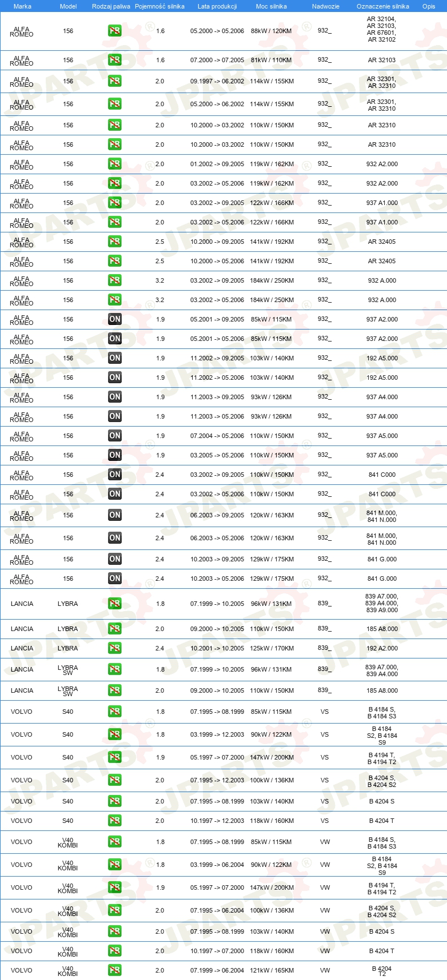
Task: Click engine code 192 A2.000 in Lybra 2.4 row
Action: (x=382, y=648)
